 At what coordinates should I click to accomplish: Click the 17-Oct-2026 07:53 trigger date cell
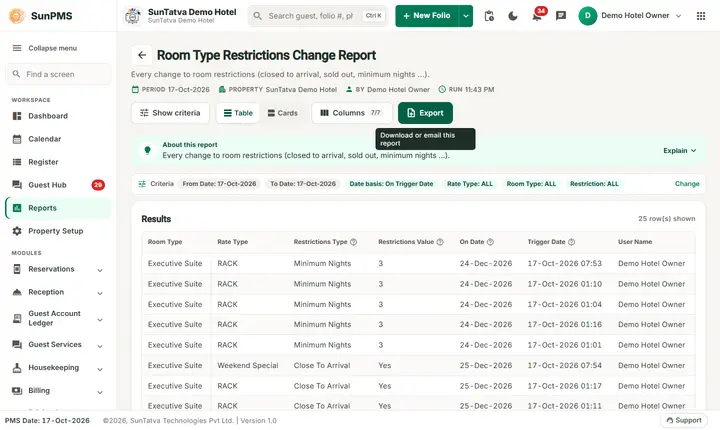tap(564, 264)
